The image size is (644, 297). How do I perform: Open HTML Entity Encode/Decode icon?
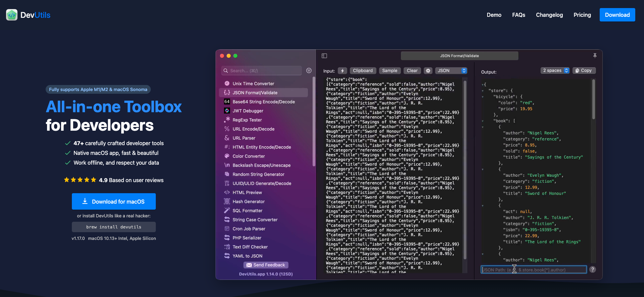coord(227,147)
